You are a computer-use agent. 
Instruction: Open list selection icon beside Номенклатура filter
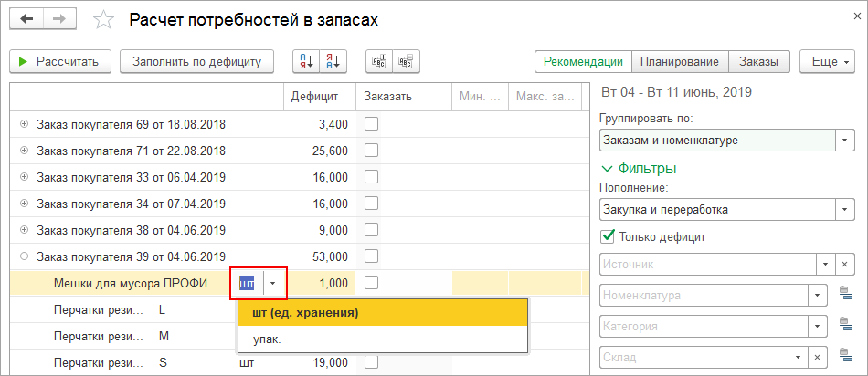tap(845, 295)
